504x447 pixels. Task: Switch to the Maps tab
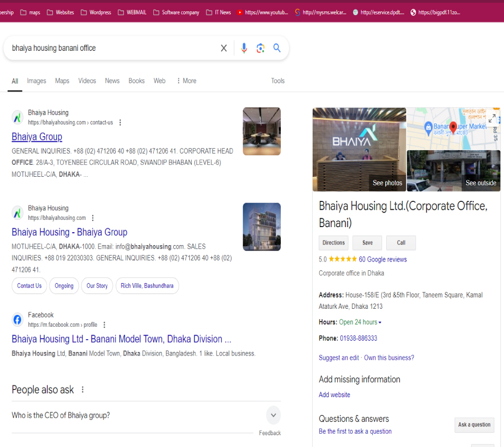click(62, 81)
